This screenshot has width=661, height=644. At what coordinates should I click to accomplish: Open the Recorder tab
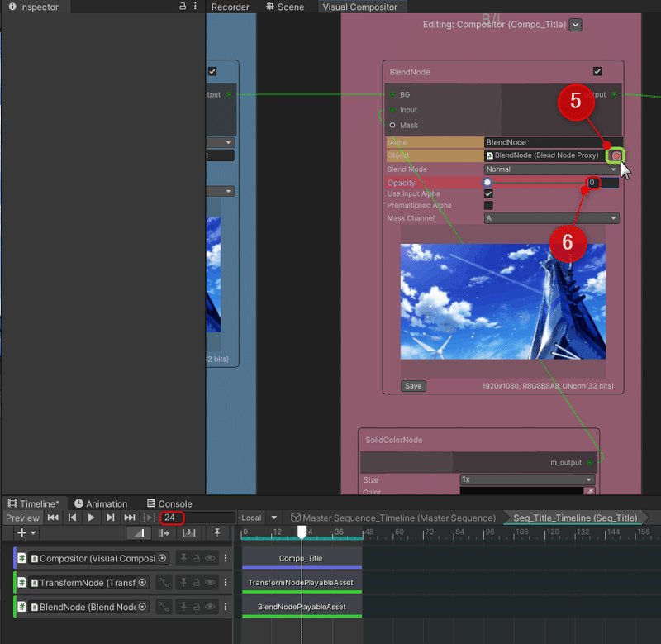(x=231, y=7)
